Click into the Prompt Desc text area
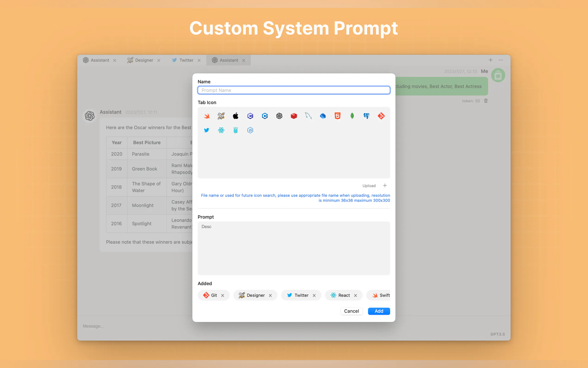Viewport: 588px width, 368px height. point(294,248)
